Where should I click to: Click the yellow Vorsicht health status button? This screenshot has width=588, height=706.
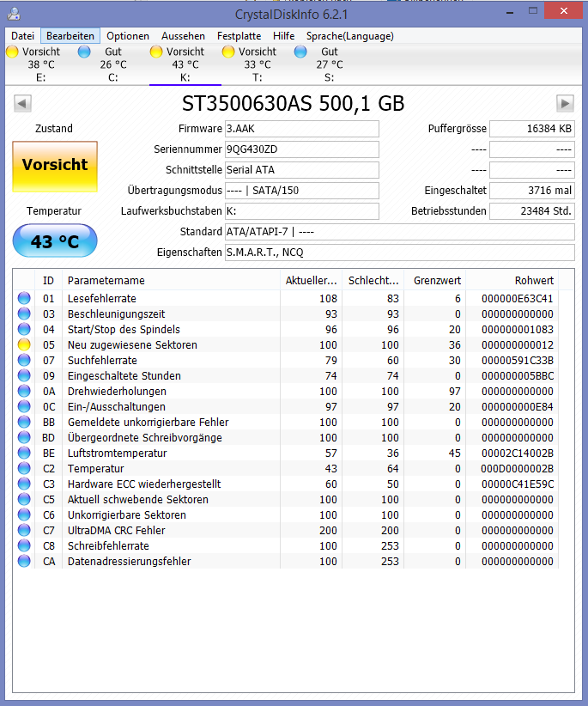(x=55, y=166)
